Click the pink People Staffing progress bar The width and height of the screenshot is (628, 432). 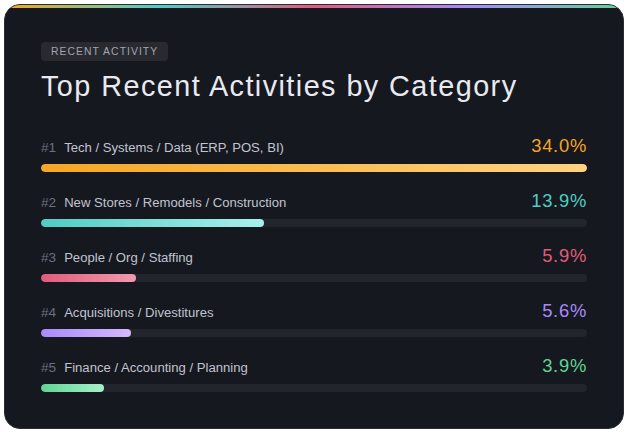[88, 278]
